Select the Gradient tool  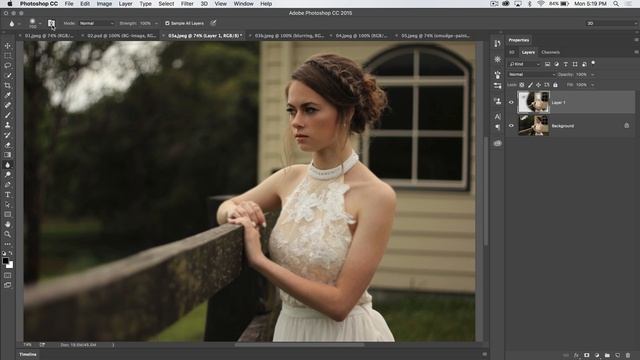[x=7, y=155]
